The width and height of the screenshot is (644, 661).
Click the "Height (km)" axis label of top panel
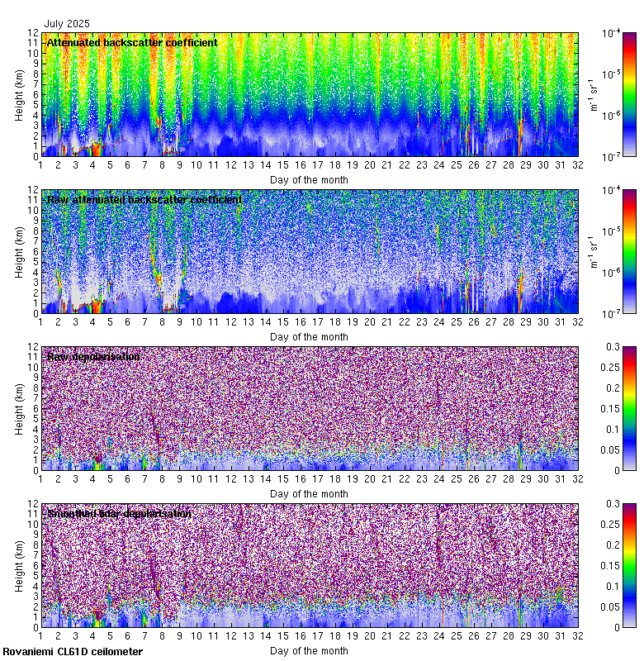pyautogui.click(x=20, y=94)
